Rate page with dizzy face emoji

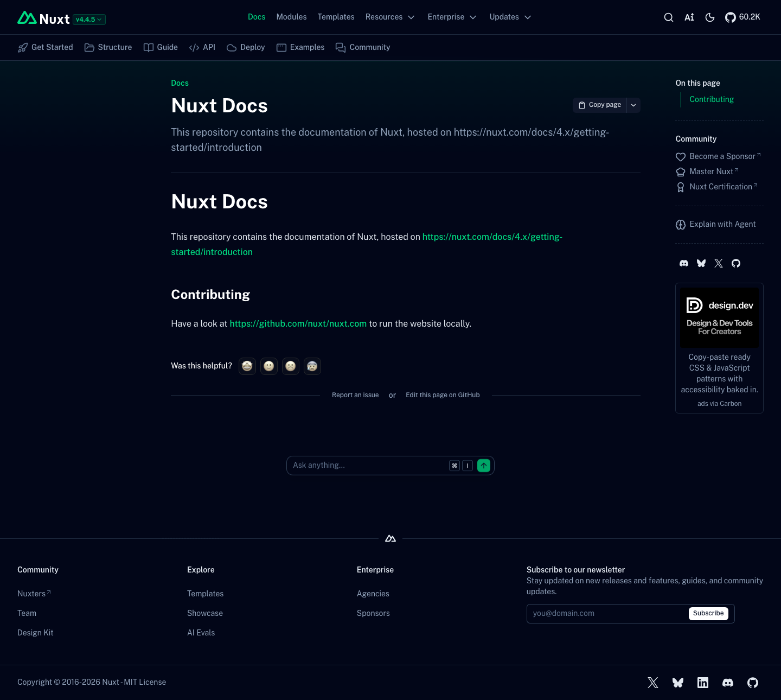[x=312, y=366]
